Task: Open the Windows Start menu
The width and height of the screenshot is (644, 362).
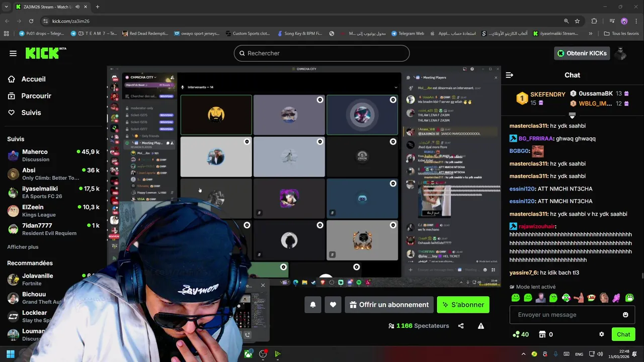Action: pos(11,354)
